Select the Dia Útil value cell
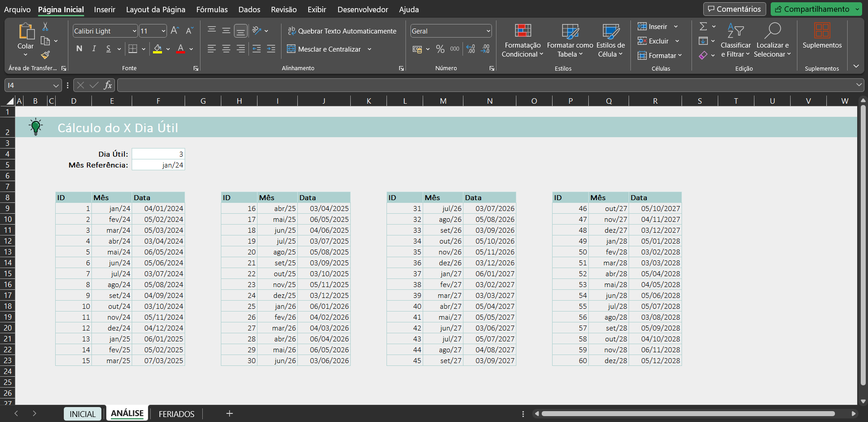Image resolution: width=868 pixels, height=422 pixels. click(158, 154)
